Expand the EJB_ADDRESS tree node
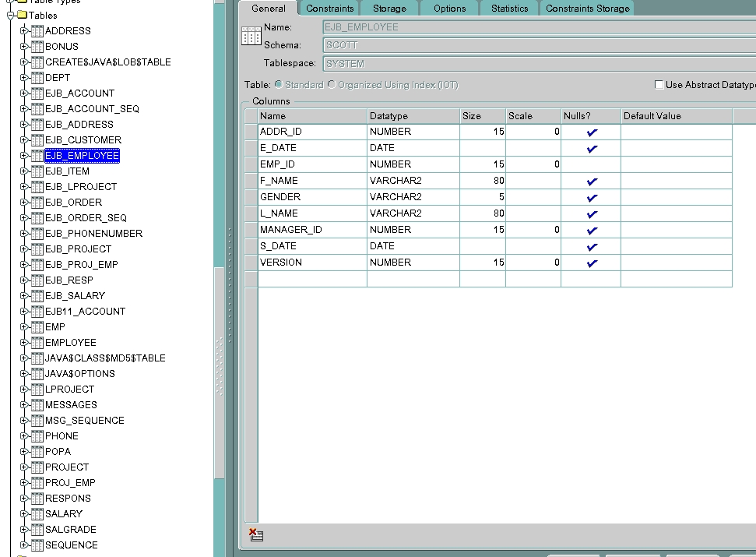This screenshot has width=756, height=557. [23, 125]
